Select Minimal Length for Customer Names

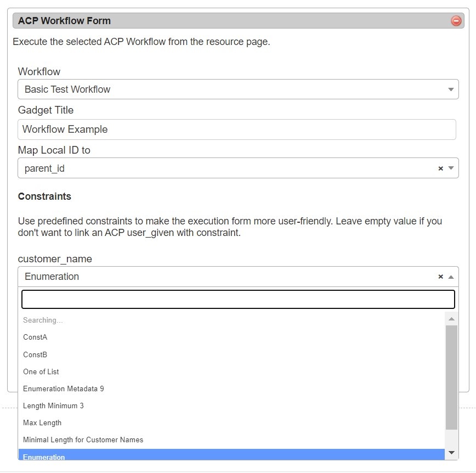[x=83, y=440]
